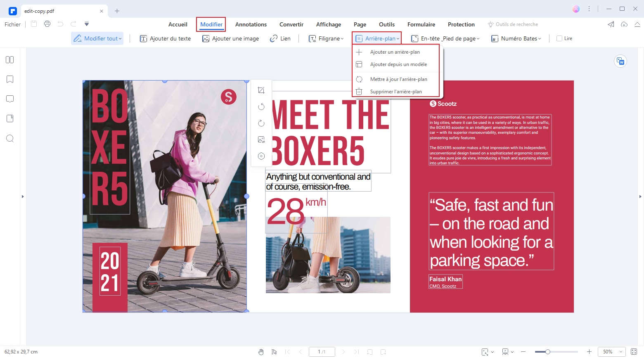Open the 50% zoom dropdown
644x358 pixels.
click(611, 352)
